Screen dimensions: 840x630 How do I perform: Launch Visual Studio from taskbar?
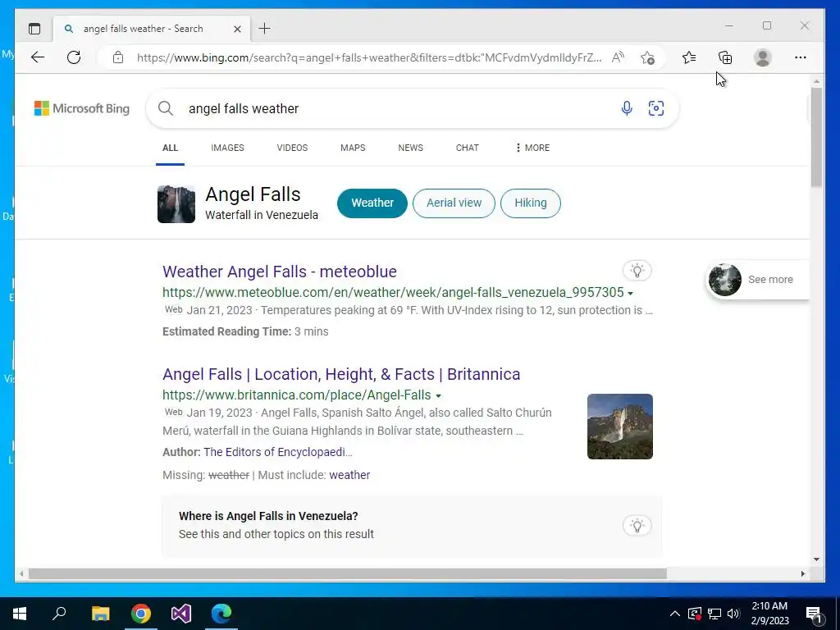tap(181, 614)
